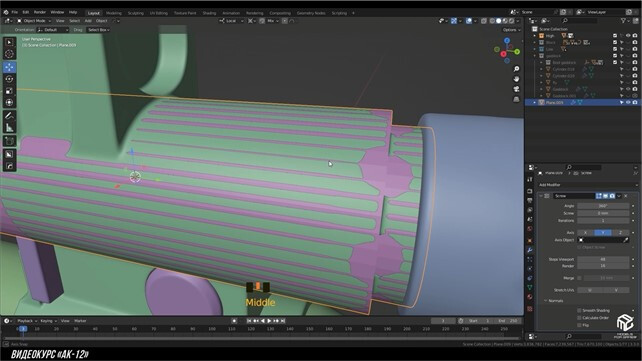Select the Scale tool
The width and height of the screenshot is (642, 361).
[9, 90]
